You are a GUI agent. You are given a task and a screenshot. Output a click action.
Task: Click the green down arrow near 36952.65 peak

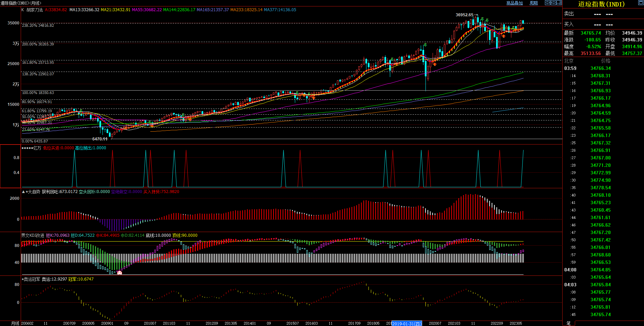pos(482,19)
